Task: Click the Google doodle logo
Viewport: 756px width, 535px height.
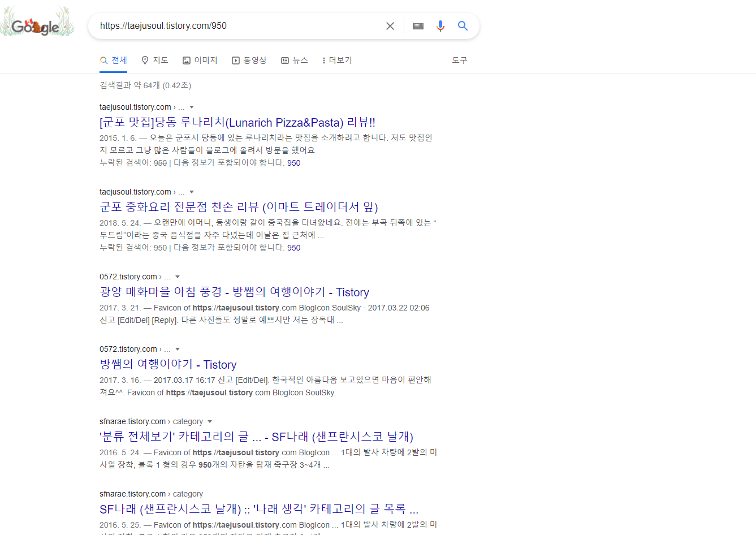Action: (x=37, y=23)
